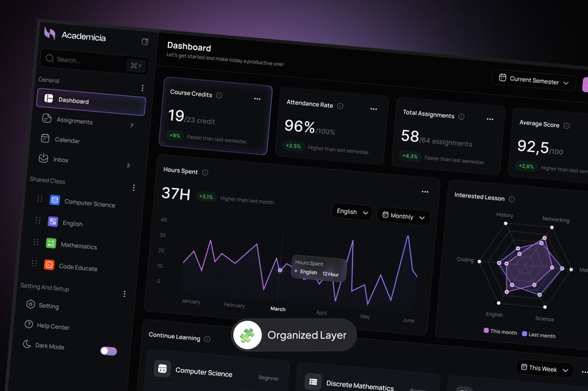Expand the English subject dropdown

tap(351, 212)
